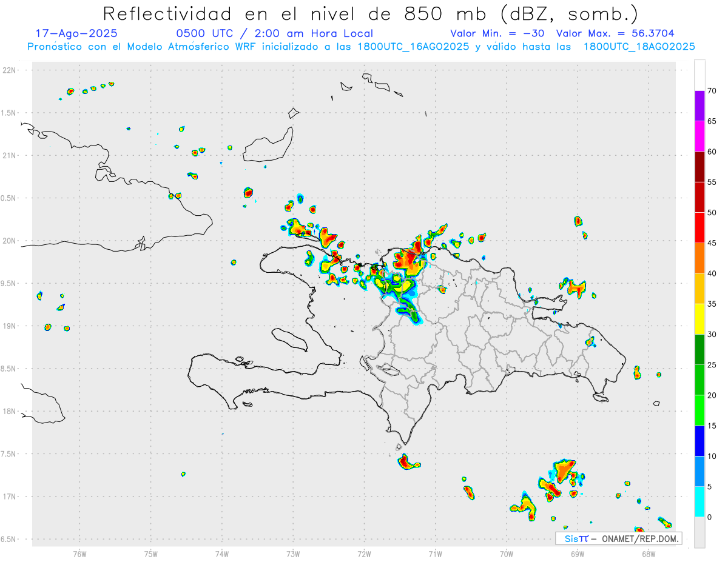This screenshot has height=562, width=728.
Task: Click the longitude label 72W
Action: click(x=364, y=553)
